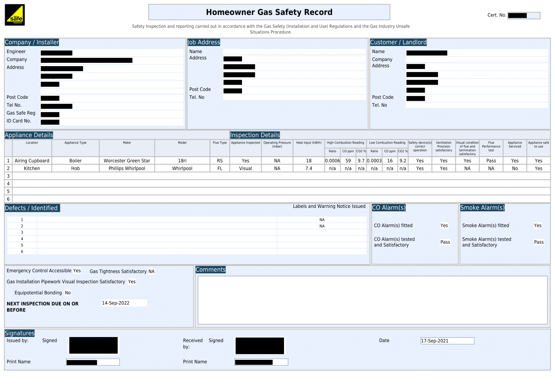Click the 'FL' flue type cell
Viewport: 555px width, 392px height.
pos(220,168)
